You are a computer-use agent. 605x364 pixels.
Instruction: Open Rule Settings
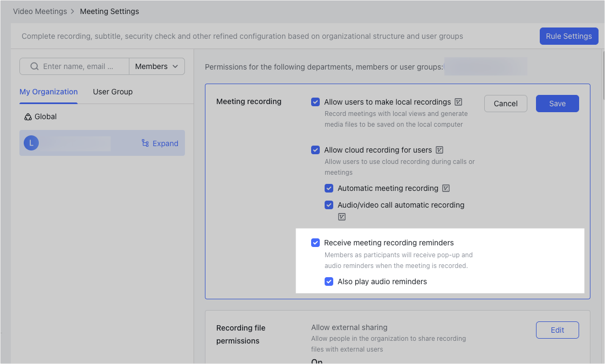click(568, 36)
